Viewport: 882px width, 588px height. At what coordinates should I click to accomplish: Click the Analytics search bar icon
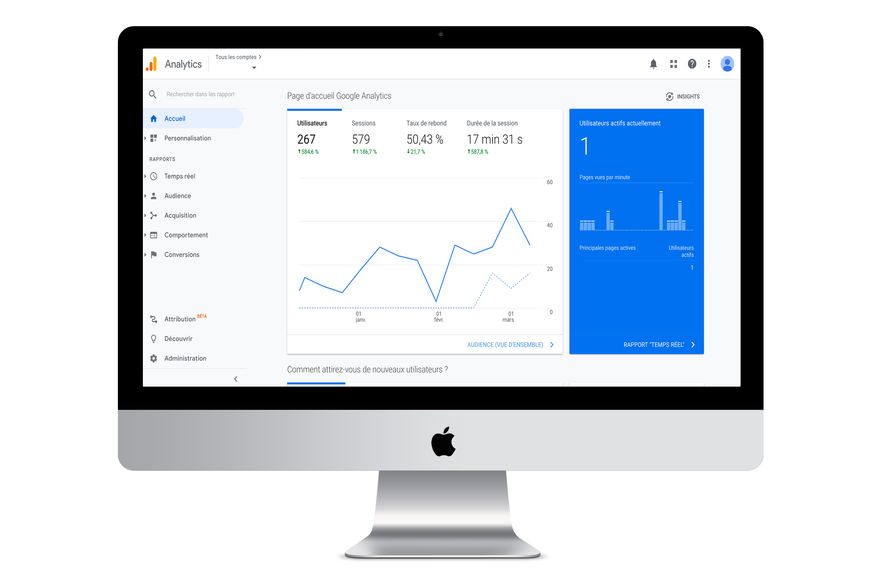[x=152, y=94]
